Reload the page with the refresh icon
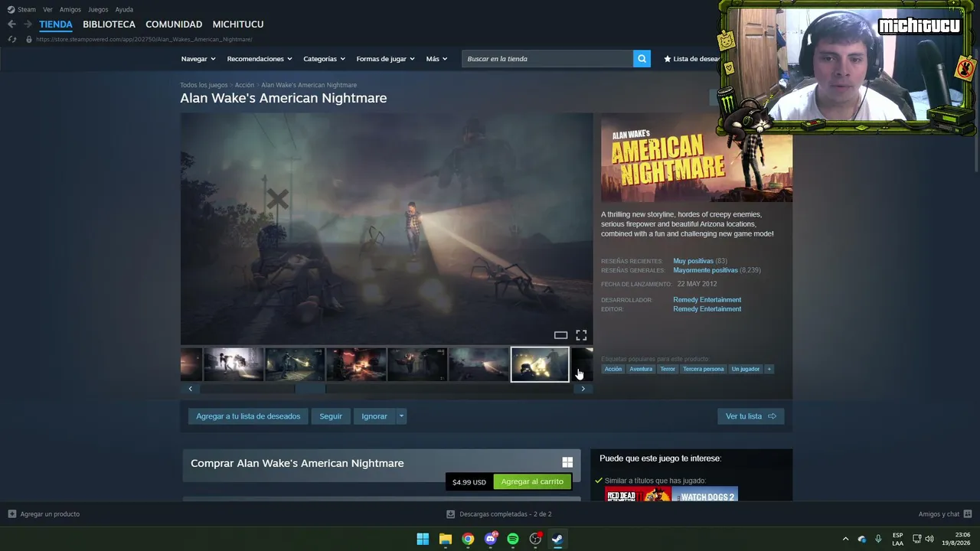 click(x=11, y=39)
